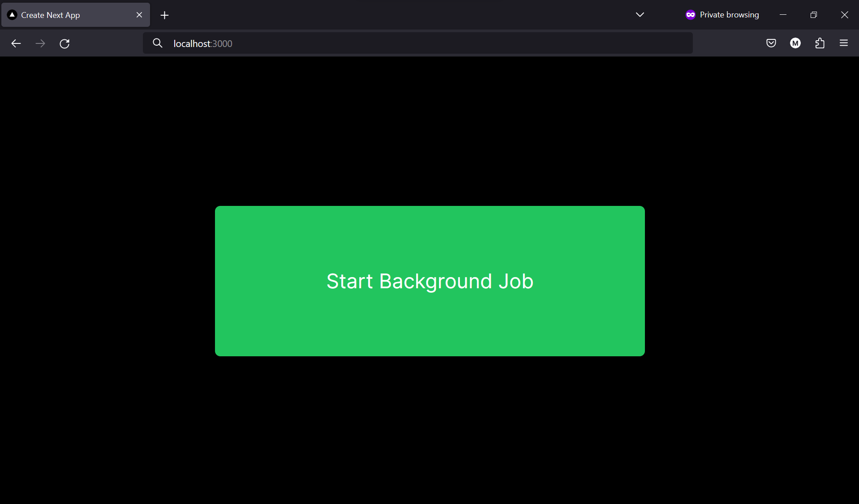Reload the current page
Viewport: 859px width, 504px height.
[64, 43]
